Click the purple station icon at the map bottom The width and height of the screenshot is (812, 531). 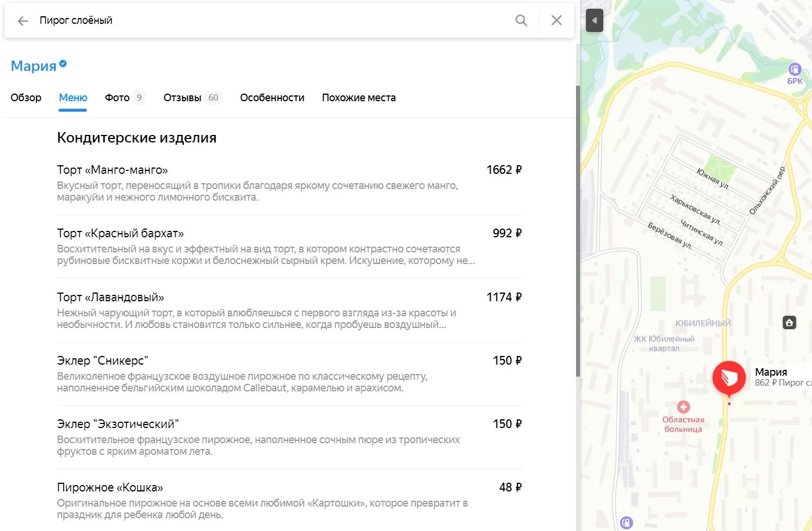tap(626, 522)
